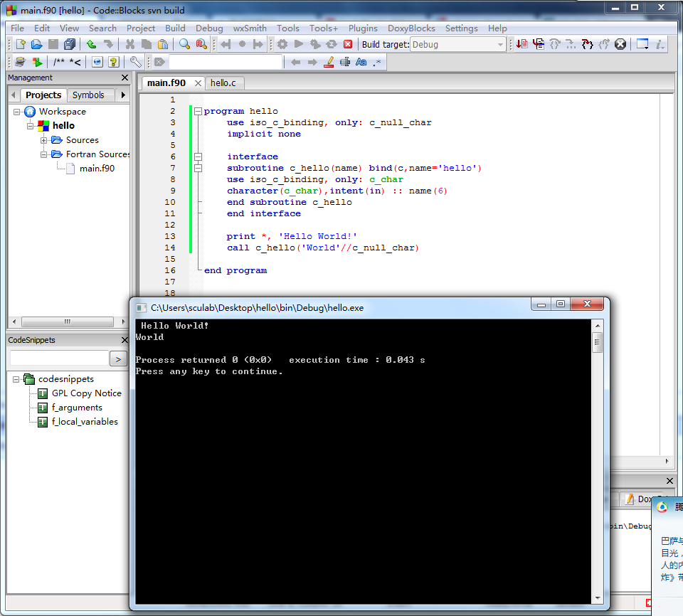The width and height of the screenshot is (683, 616).
Task: Collapse the codesnippets tree node
Action: tap(16, 379)
